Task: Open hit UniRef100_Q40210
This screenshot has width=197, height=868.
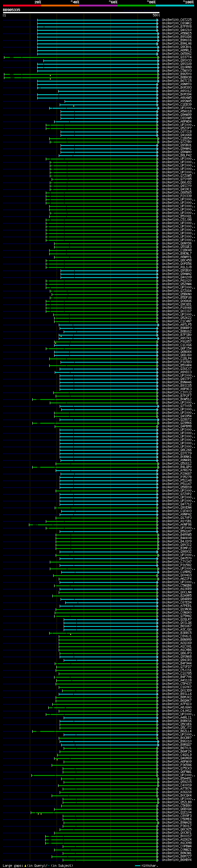Action: pyautogui.click(x=176, y=30)
